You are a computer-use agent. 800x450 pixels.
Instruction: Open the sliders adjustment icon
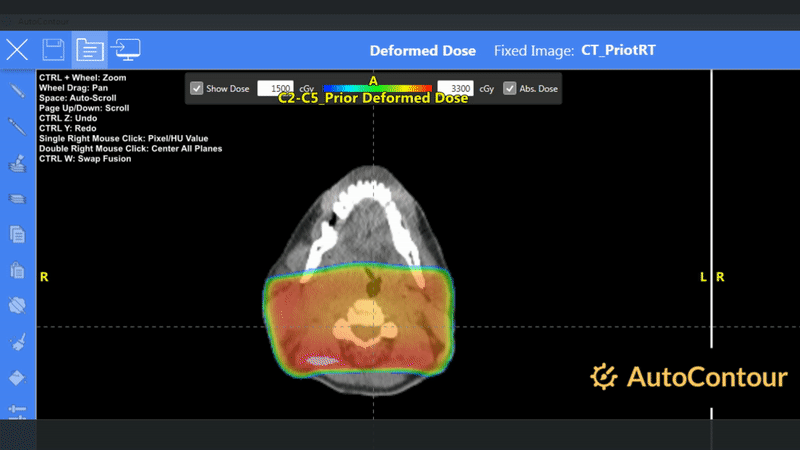[17, 410]
